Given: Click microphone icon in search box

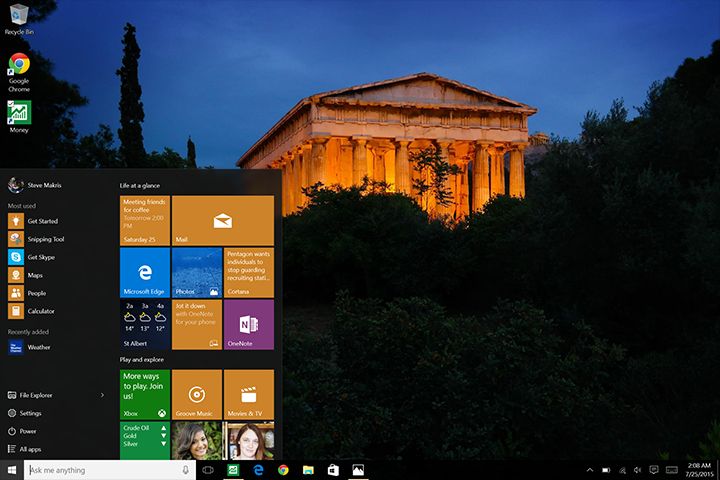Looking at the screenshot, I should (x=186, y=469).
